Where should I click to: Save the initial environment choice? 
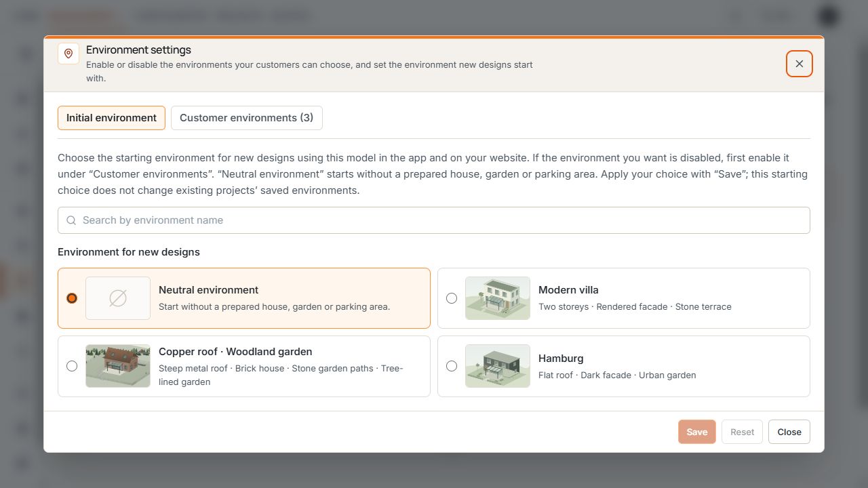point(697,432)
